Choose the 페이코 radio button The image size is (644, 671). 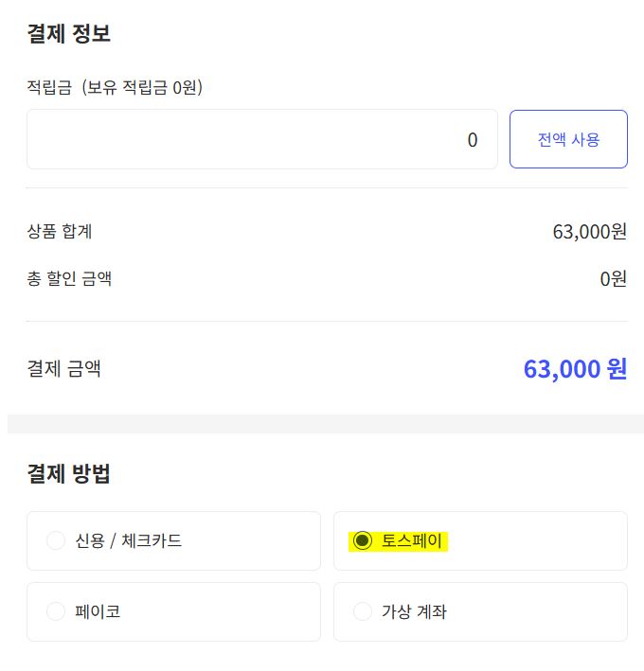click(56, 611)
